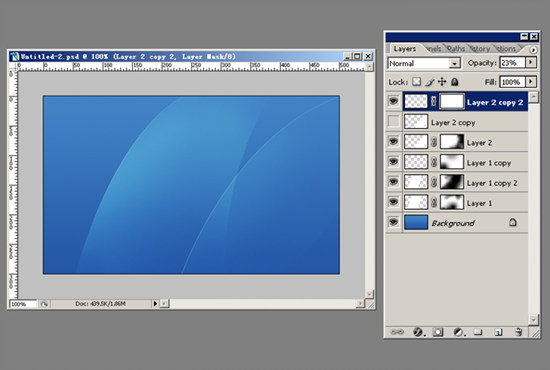Select Layer 1 copy mask thumbnail
550x370 pixels.
pos(452,162)
